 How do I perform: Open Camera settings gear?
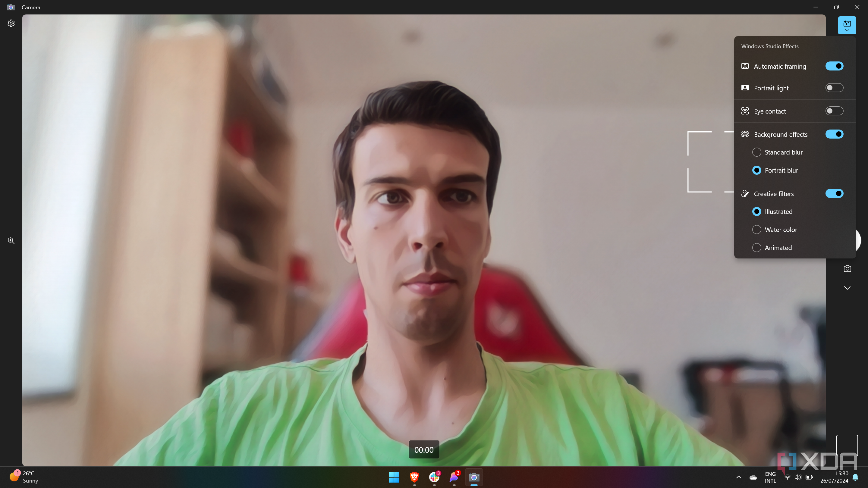pos(11,23)
